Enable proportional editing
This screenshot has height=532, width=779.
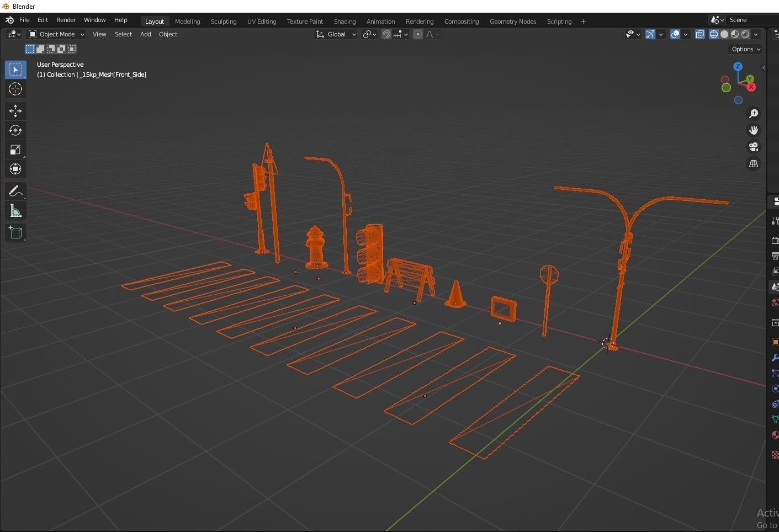418,34
